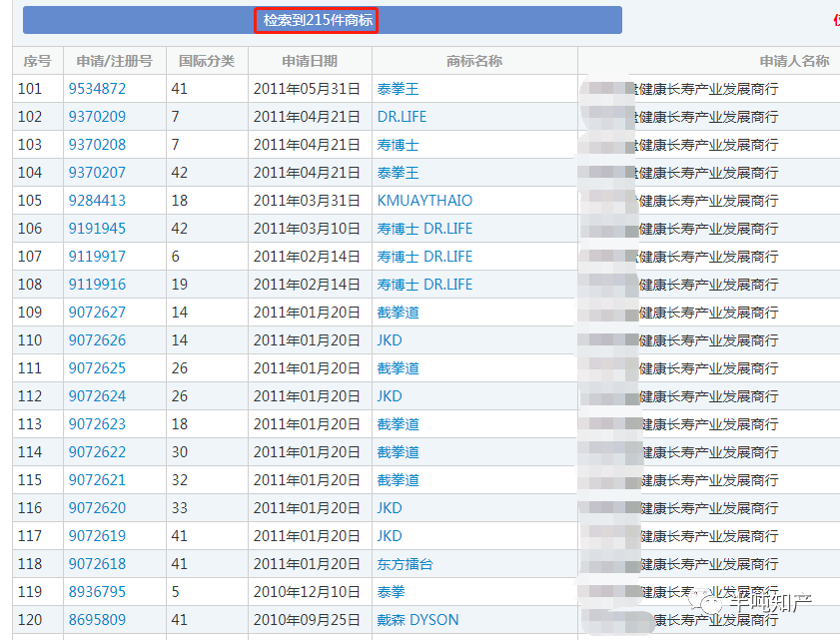Select date 2010年12月10日 in row 119
The height and width of the screenshot is (640, 840).
pyautogui.click(x=307, y=591)
